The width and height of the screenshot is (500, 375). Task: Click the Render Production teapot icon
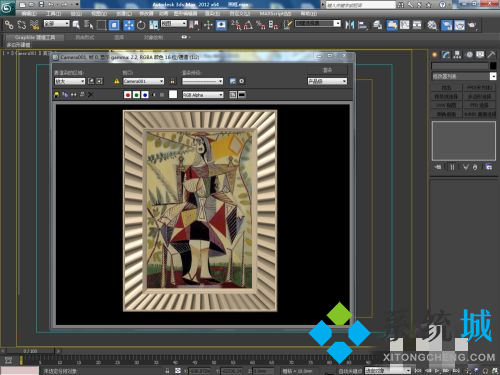[x=472, y=25]
